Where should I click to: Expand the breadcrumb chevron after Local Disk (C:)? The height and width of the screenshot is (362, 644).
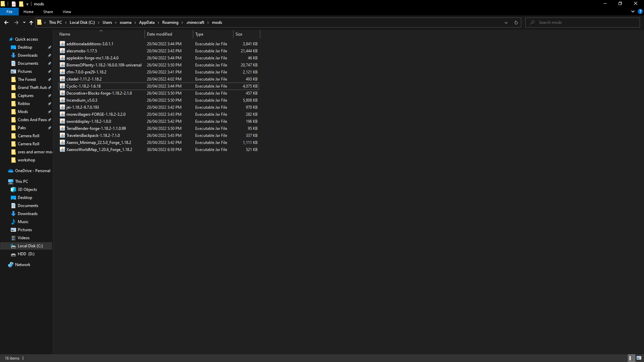click(99, 22)
